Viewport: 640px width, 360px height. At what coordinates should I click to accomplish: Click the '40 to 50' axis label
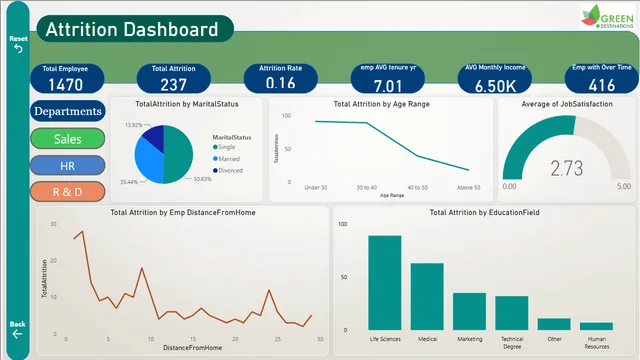coord(418,188)
